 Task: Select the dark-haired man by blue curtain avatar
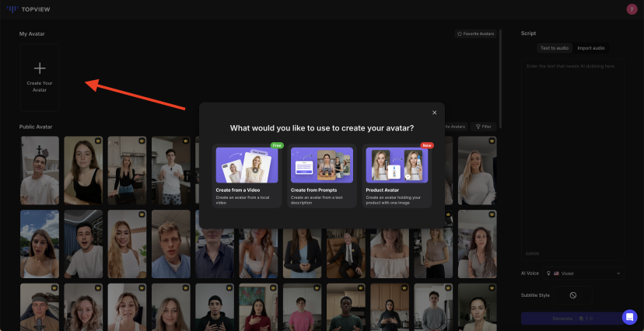pos(83,244)
